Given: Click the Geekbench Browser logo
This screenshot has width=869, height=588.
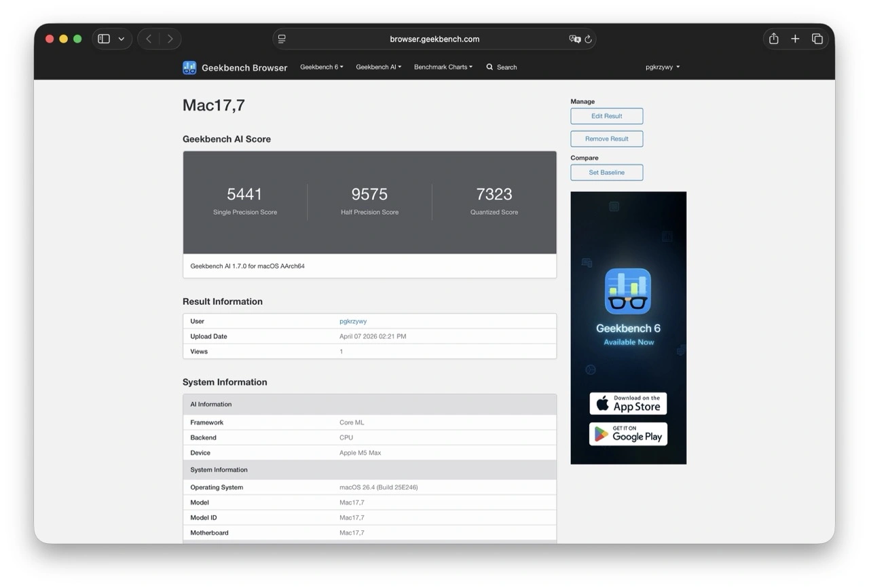Looking at the screenshot, I should click(235, 67).
